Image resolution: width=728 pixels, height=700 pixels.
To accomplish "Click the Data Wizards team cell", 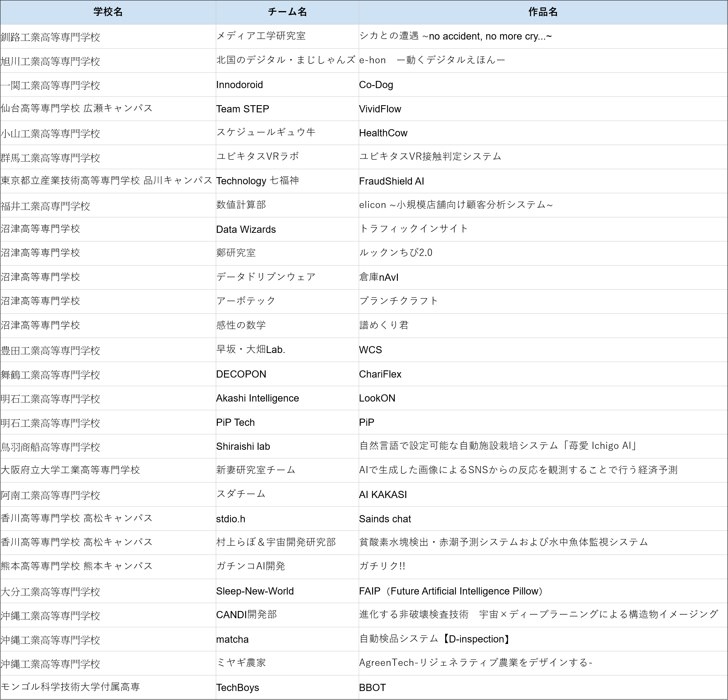I will point(246,229).
